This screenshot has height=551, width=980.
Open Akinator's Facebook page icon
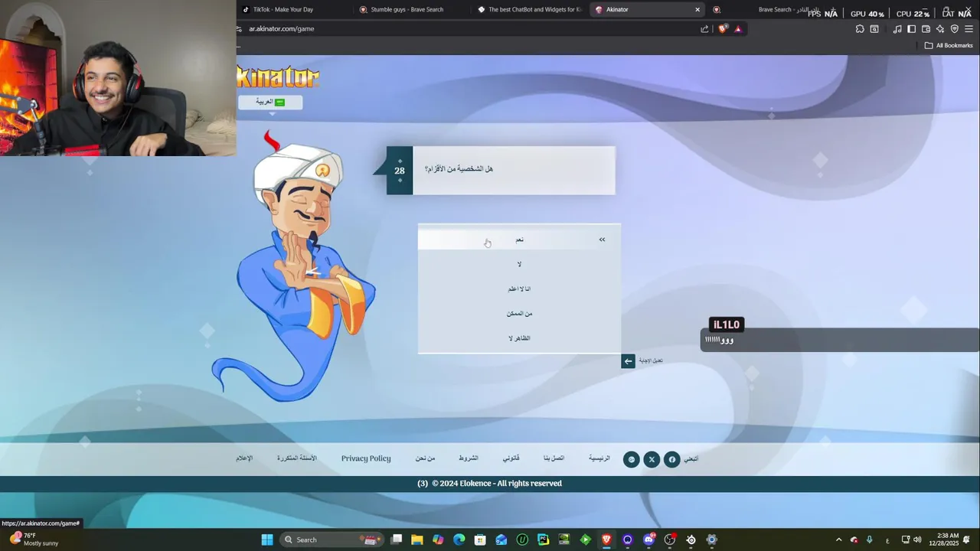(671, 459)
